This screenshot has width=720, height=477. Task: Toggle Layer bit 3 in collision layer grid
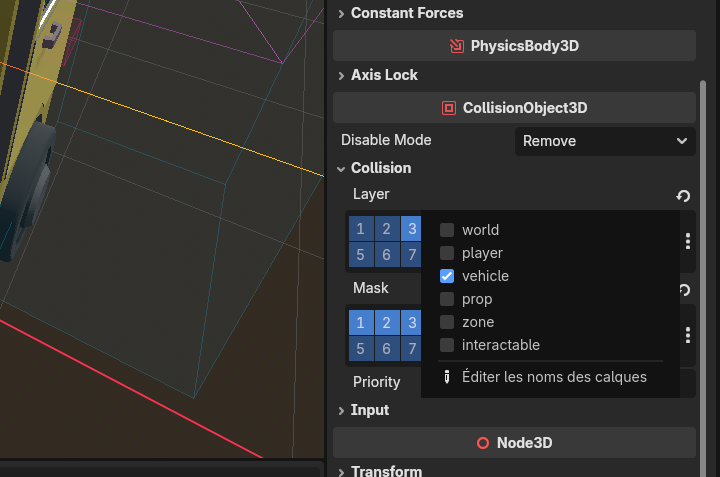click(411, 229)
